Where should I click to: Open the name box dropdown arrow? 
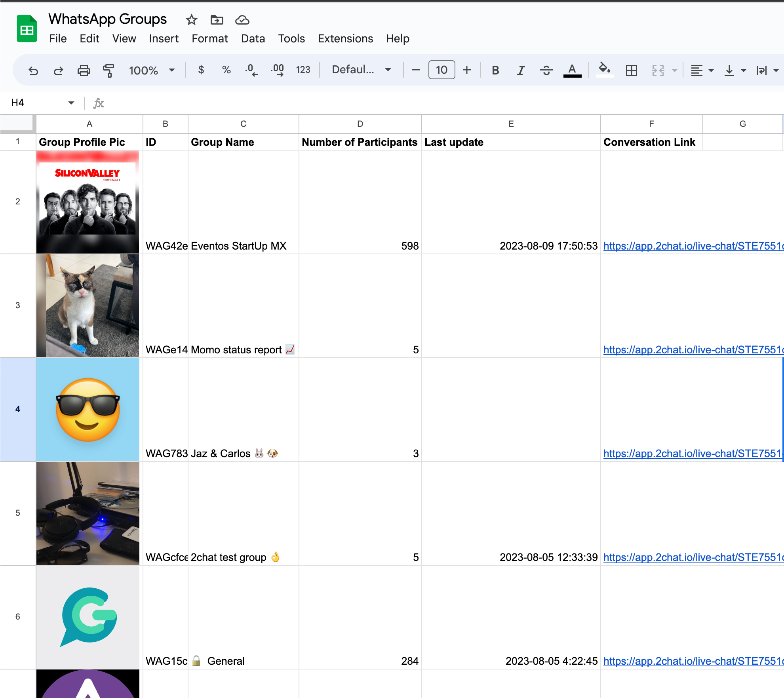71,103
